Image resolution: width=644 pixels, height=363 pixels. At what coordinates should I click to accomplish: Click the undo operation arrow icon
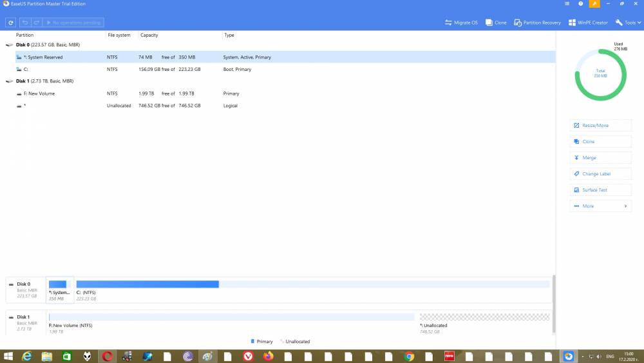tap(25, 23)
